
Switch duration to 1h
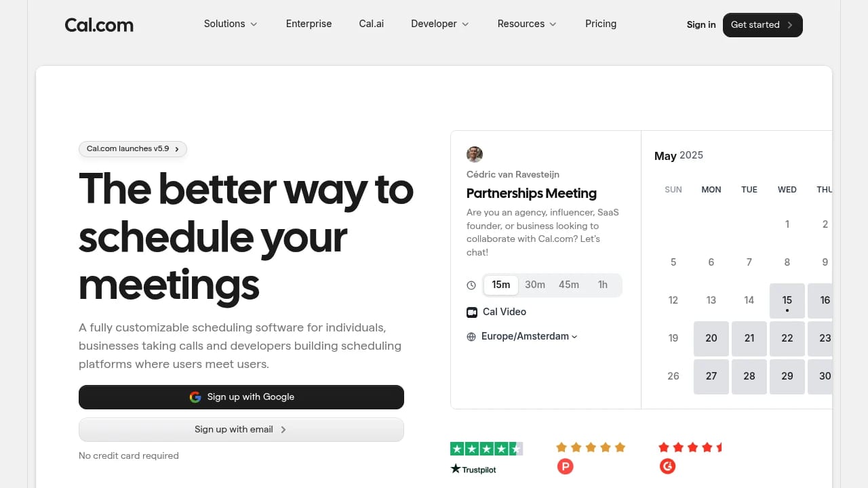coord(602,285)
